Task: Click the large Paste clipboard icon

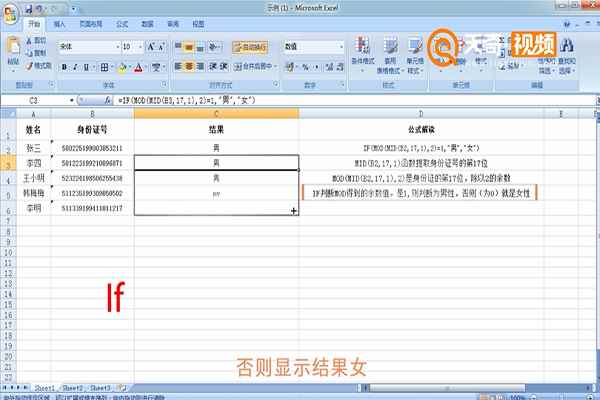Action: (13, 47)
